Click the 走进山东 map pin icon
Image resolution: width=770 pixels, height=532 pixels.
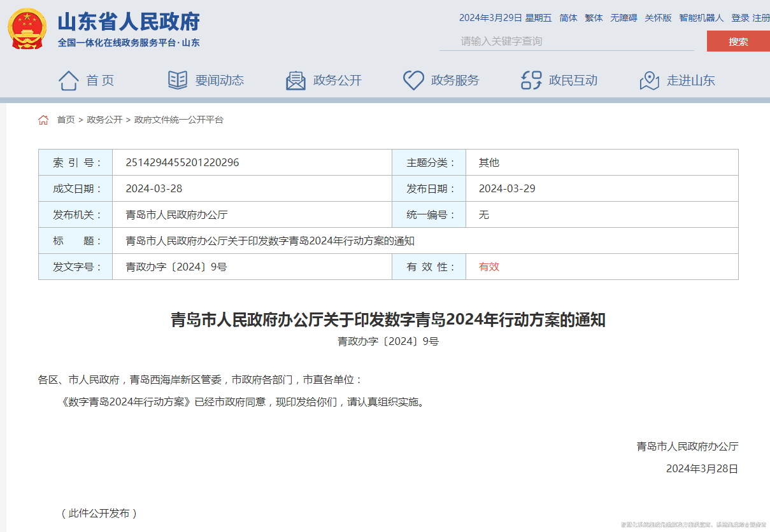649,80
